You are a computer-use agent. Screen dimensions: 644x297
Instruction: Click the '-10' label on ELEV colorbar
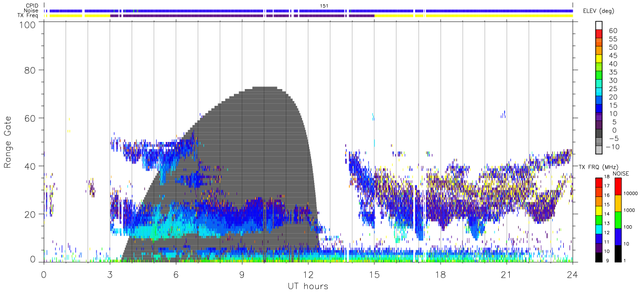[x=614, y=147]
